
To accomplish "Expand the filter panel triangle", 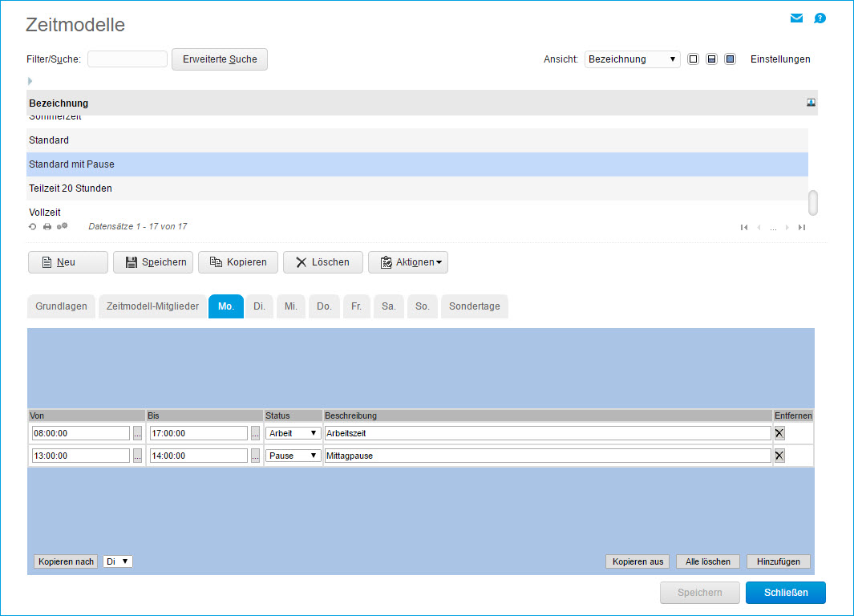I will [x=30, y=81].
